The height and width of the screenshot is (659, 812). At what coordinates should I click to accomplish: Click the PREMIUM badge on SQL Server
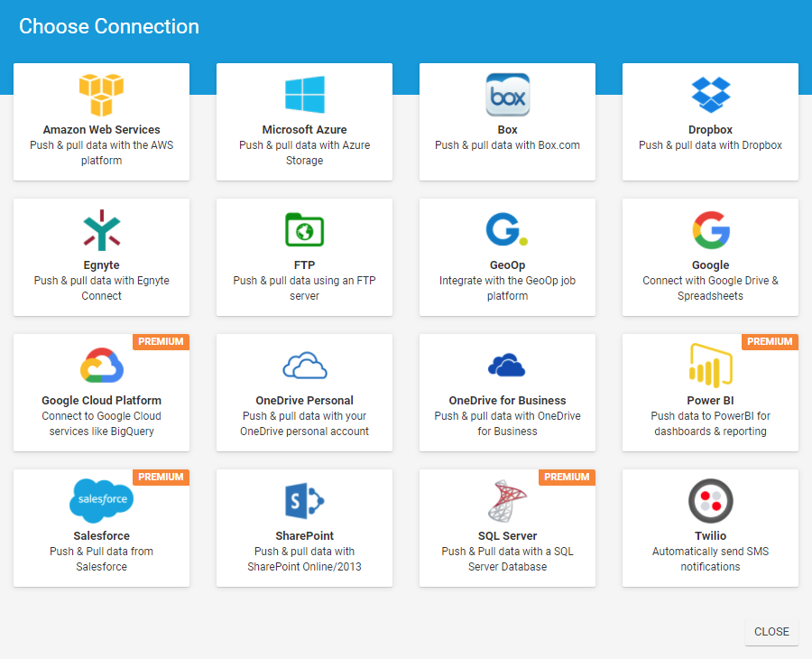(567, 478)
